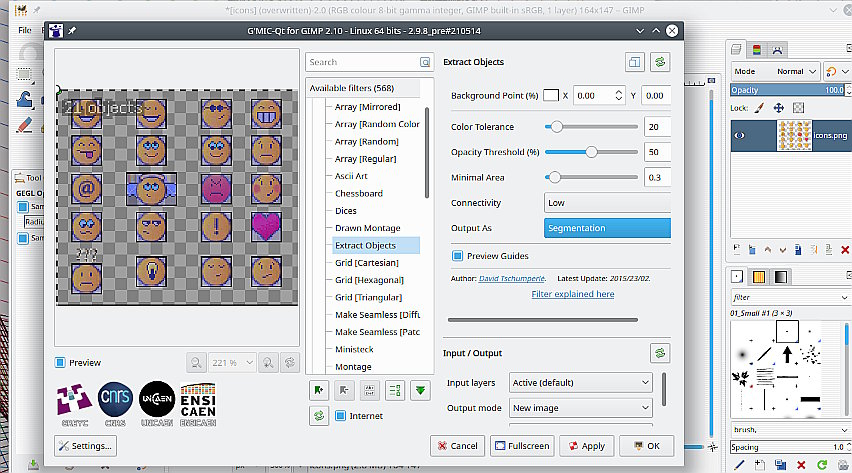852x473 pixels.
Task: Select the Ascii Art filter
Action: pos(351,176)
